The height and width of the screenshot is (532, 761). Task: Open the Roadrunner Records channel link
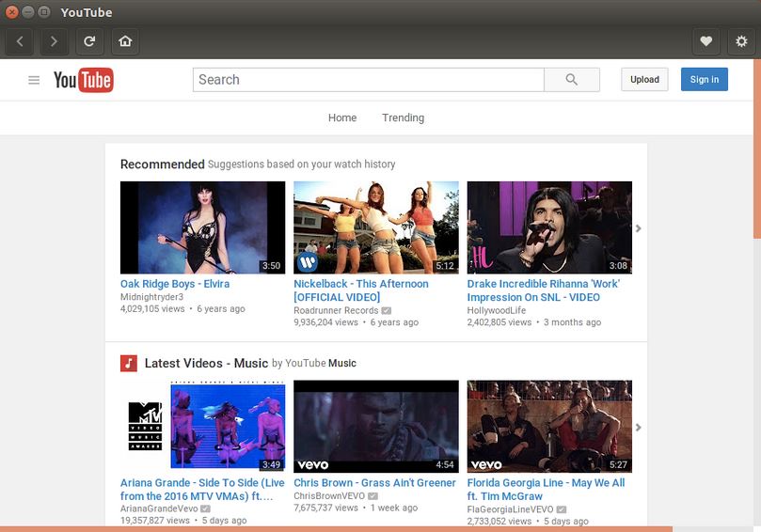(x=336, y=310)
